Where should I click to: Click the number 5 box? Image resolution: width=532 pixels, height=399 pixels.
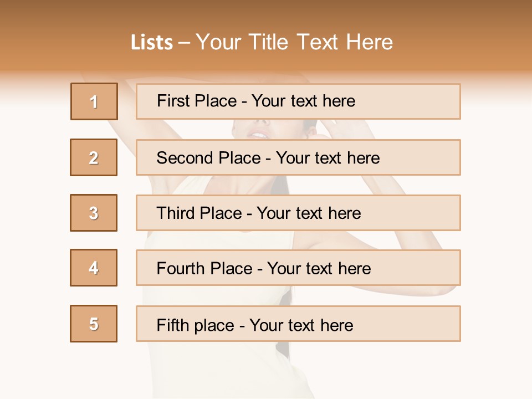(94, 324)
